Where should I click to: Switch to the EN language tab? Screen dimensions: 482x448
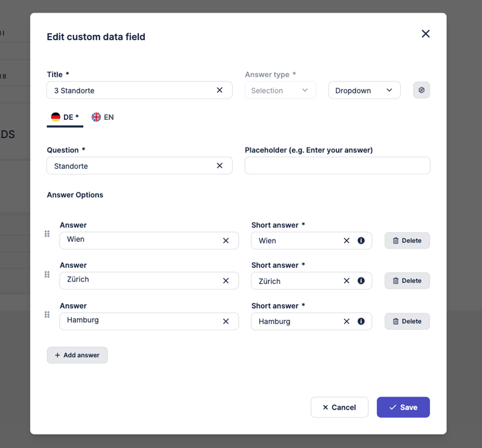point(103,117)
